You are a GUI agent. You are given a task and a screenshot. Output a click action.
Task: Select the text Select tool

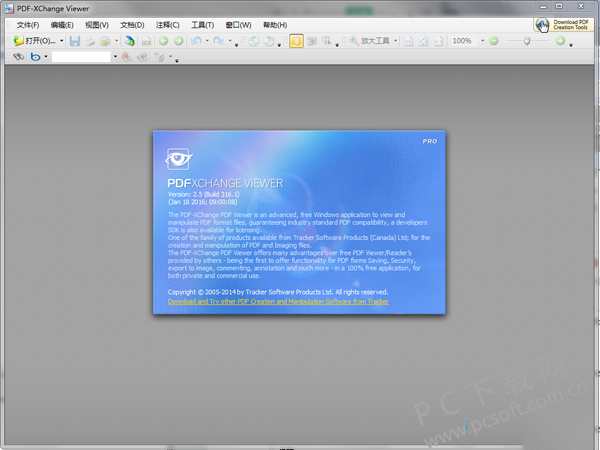click(326, 41)
